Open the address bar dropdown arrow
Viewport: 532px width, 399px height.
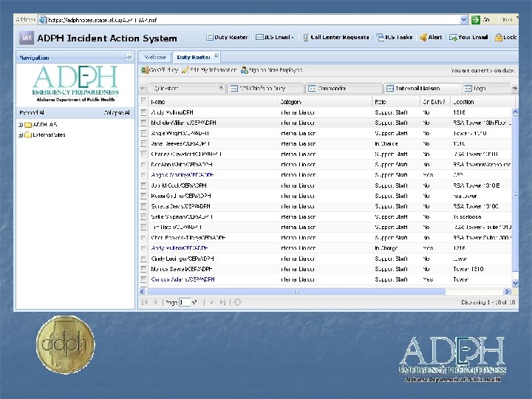464,20
